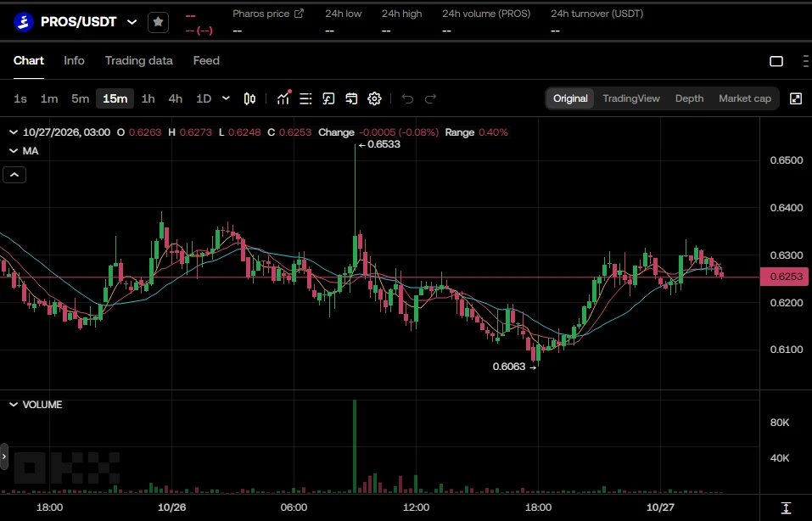Switch the chart interval to 1s
The height and width of the screenshot is (521, 812).
pyautogui.click(x=20, y=98)
